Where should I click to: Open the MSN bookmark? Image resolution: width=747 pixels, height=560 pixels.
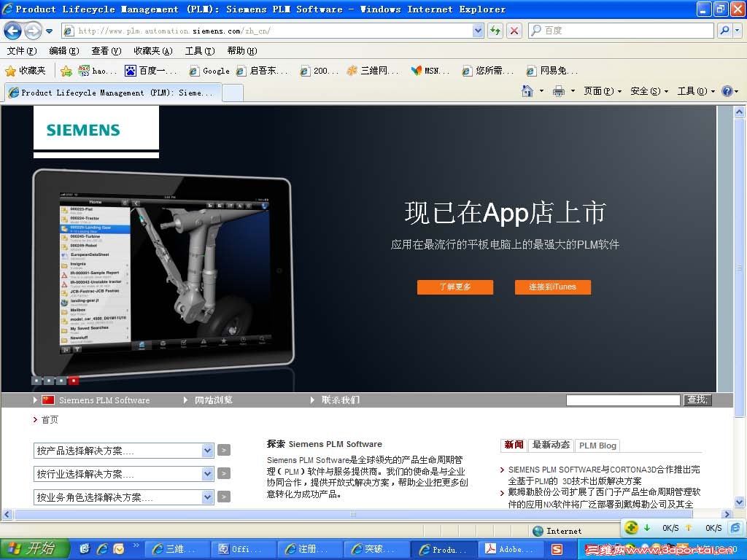430,71
